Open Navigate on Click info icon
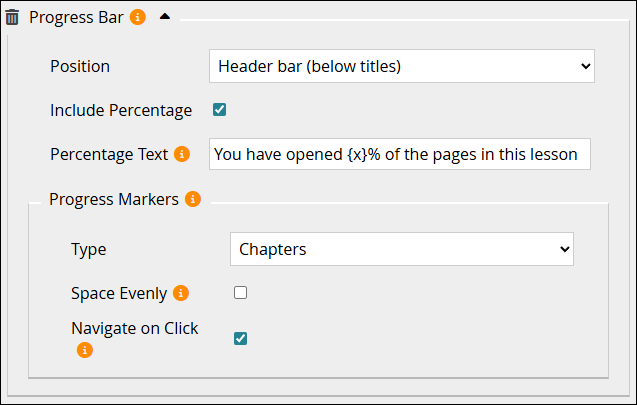Screen dimensions: 637x405 pyautogui.click(x=85, y=350)
